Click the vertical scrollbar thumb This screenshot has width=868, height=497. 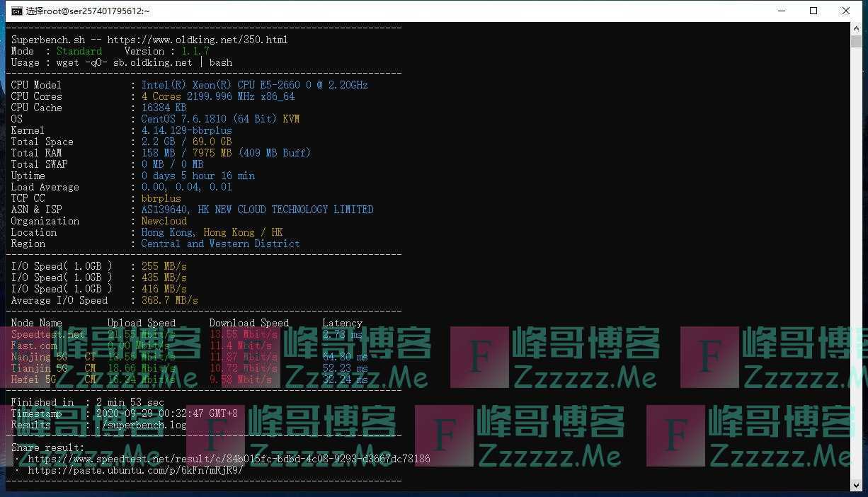pos(856,40)
